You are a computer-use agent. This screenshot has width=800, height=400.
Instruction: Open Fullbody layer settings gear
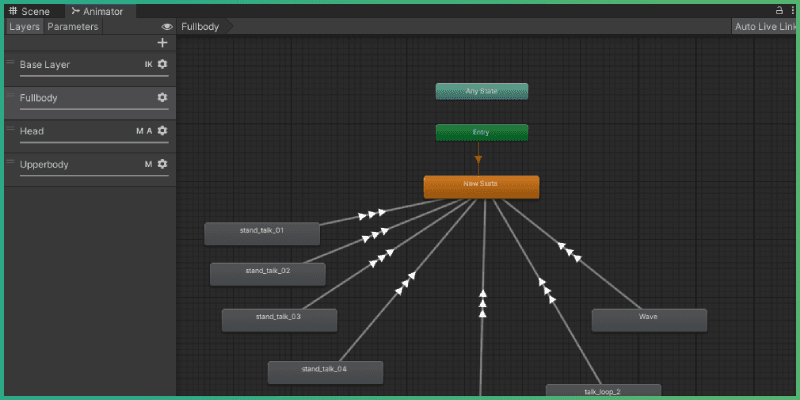click(x=162, y=98)
